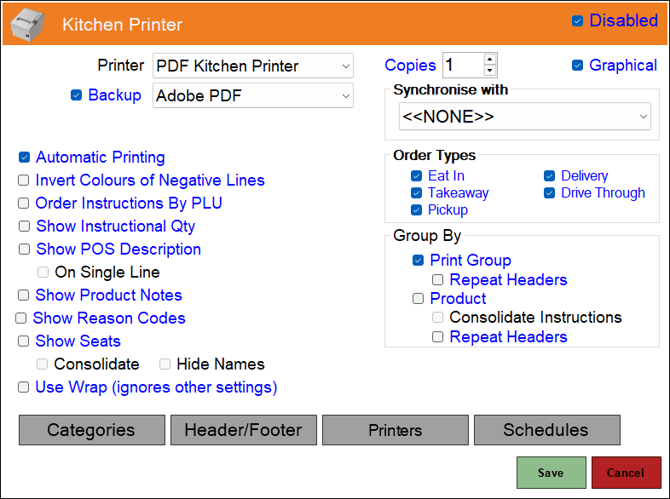Viewport: 670px width, 499px height.
Task: Disable Automatic Printing checkbox
Action: pyautogui.click(x=24, y=158)
